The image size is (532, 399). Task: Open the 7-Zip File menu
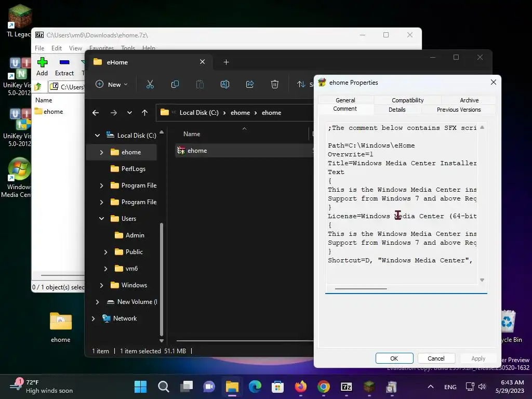[x=39, y=48]
